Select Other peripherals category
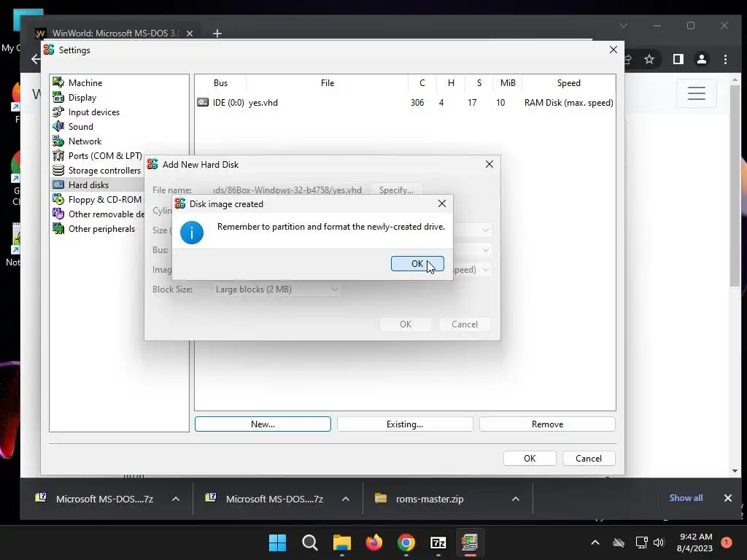 click(101, 228)
